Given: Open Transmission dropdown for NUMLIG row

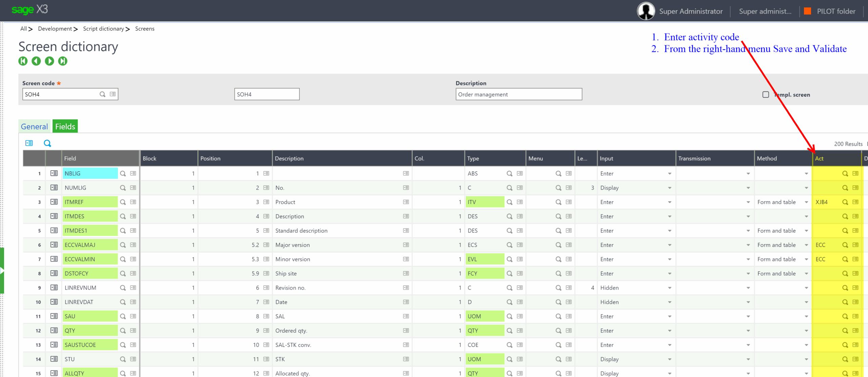Looking at the screenshot, I should pyautogui.click(x=748, y=188).
